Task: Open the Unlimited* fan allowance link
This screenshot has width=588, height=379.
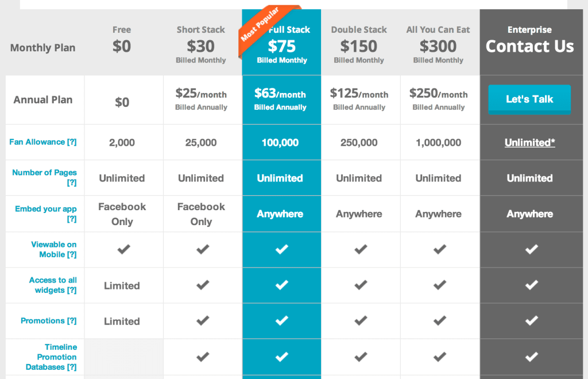Action: click(x=529, y=142)
